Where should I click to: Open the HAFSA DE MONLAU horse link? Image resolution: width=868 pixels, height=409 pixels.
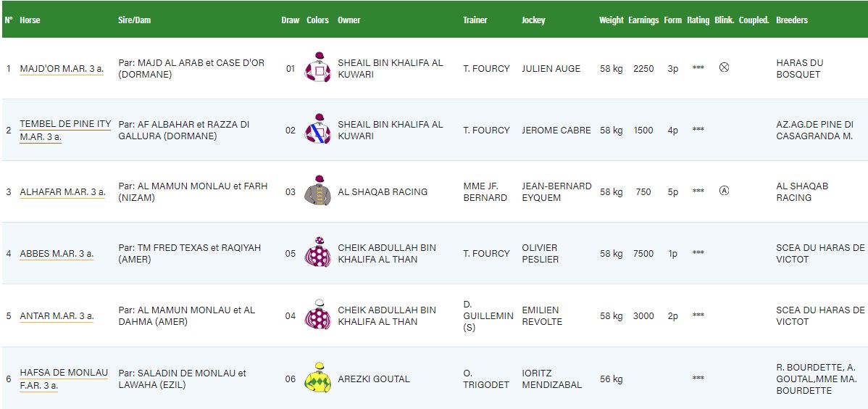[x=64, y=379]
